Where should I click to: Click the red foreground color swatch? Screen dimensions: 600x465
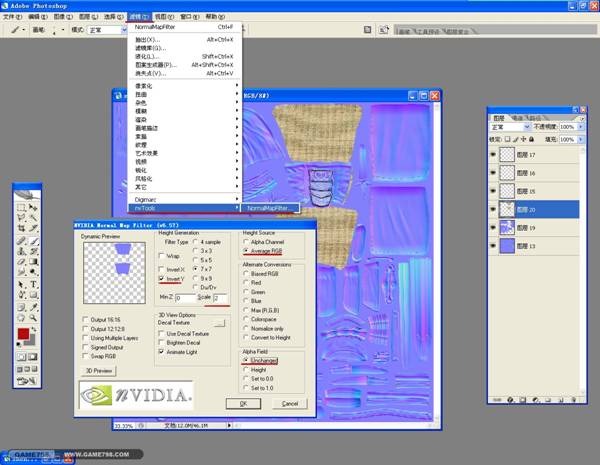23,334
